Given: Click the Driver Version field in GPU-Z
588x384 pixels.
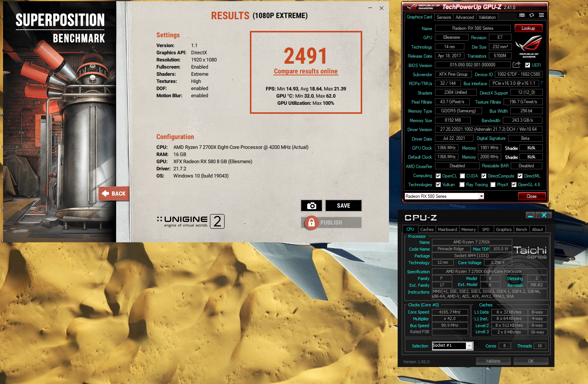Looking at the screenshot, I should (x=488, y=129).
